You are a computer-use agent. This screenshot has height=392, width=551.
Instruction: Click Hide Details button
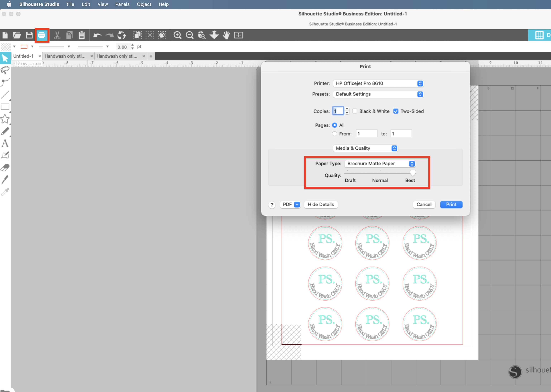(x=321, y=204)
